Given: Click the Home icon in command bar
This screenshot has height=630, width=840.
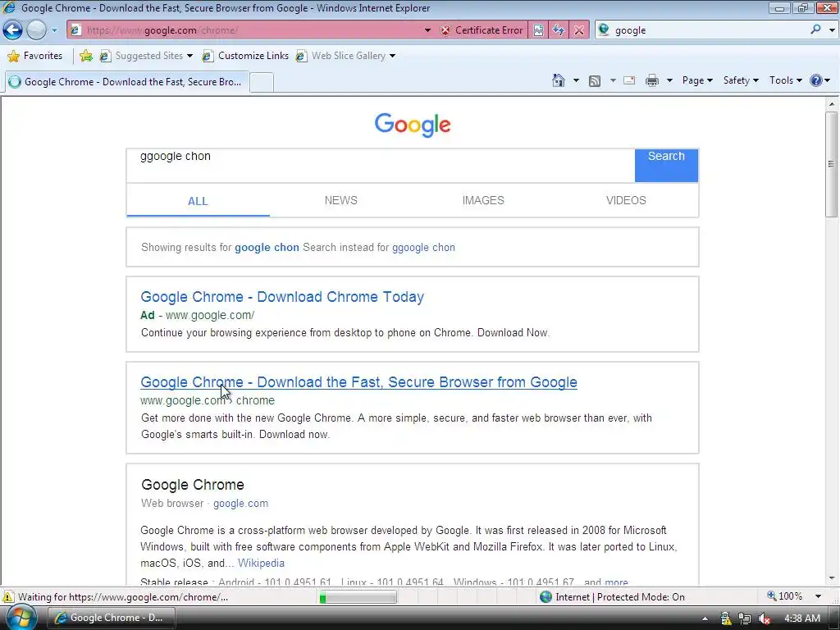Looking at the screenshot, I should [x=558, y=80].
